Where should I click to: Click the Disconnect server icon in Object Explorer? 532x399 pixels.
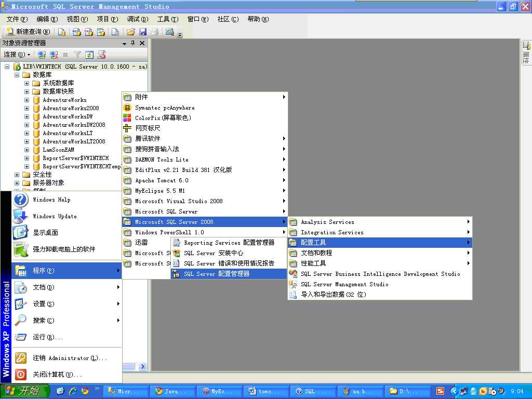[x=54, y=55]
